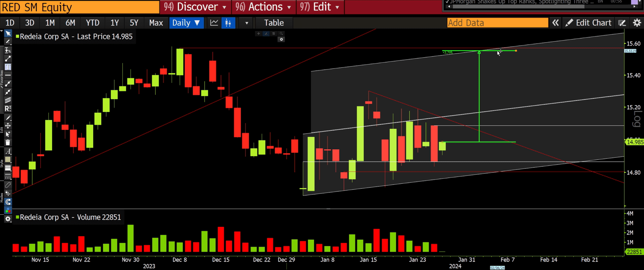
Task: Click the RED SM Equity security field
Action: click(80, 7)
